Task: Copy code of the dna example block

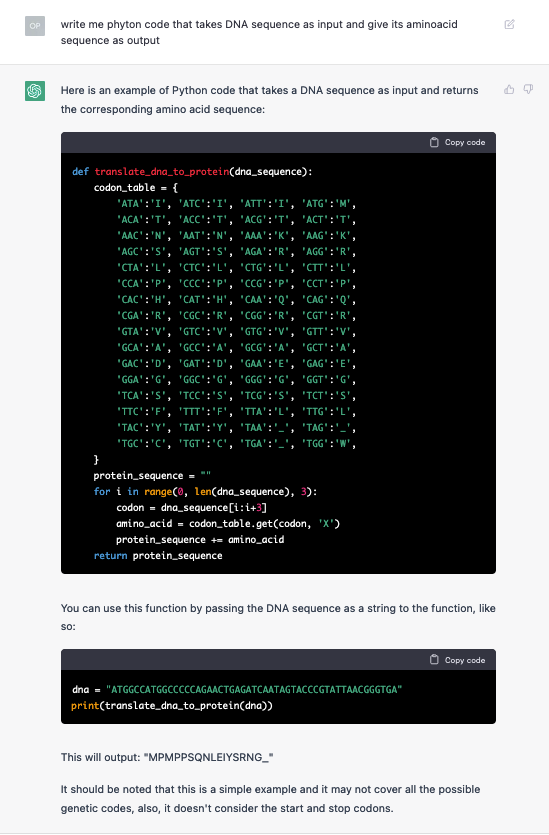Action: [457, 660]
